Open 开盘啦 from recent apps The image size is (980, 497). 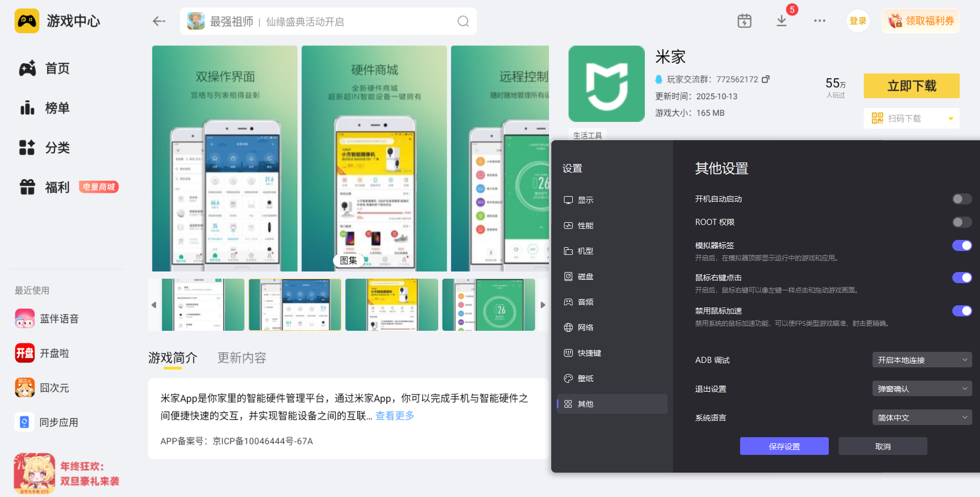pyautogui.click(x=42, y=353)
